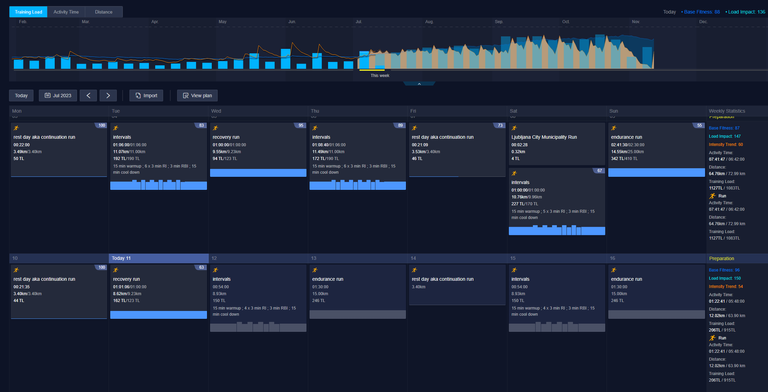The height and width of the screenshot is (392, 768).
Task: Click the Intensity Trend: 60 value
Action: [726, 145]
